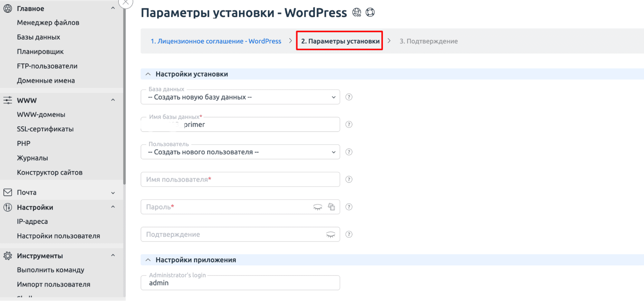644x301 pixels.
Task: Open WWW-домены in the sidebar menu
Action: point(41,114)
